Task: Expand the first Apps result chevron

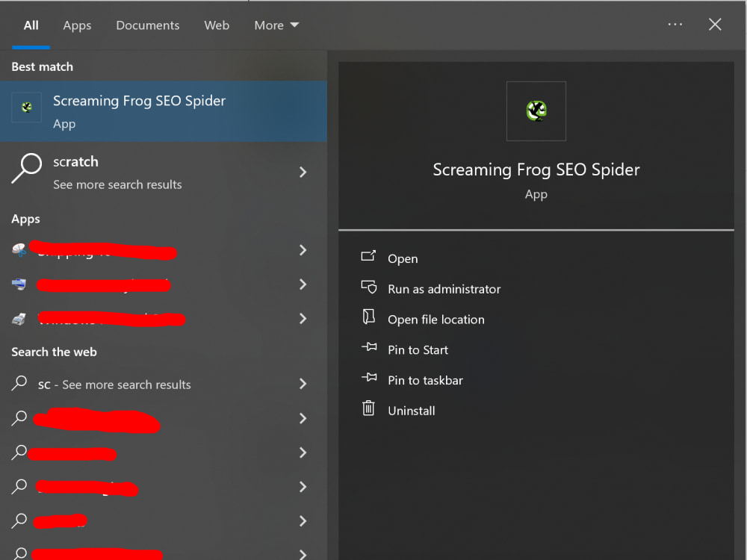Action: click(303, 250)
